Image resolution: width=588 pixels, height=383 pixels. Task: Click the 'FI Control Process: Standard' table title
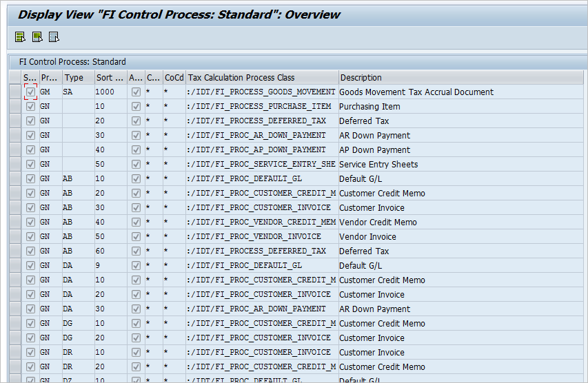click(x=72, y=62)
